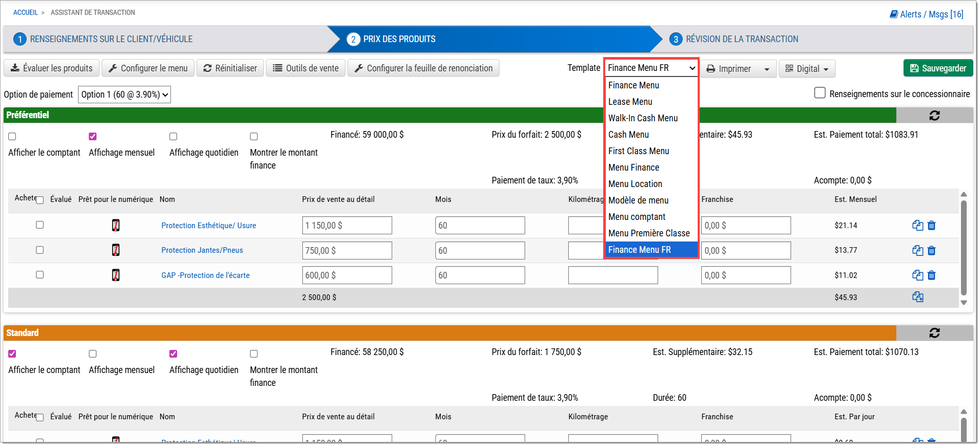The image size is (980, 446).
Task: Choose Menu Première Classe template option
Action: point(648,233)
